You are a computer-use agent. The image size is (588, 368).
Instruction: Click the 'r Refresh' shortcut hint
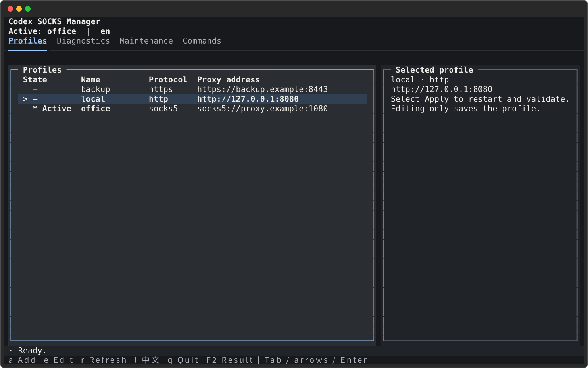point(104,360)
